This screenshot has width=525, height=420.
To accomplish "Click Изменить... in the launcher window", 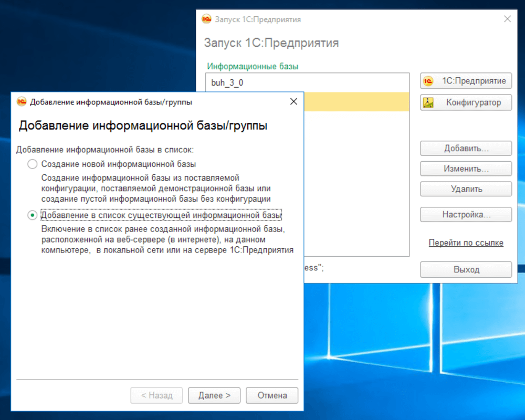I will click(466, 169).
